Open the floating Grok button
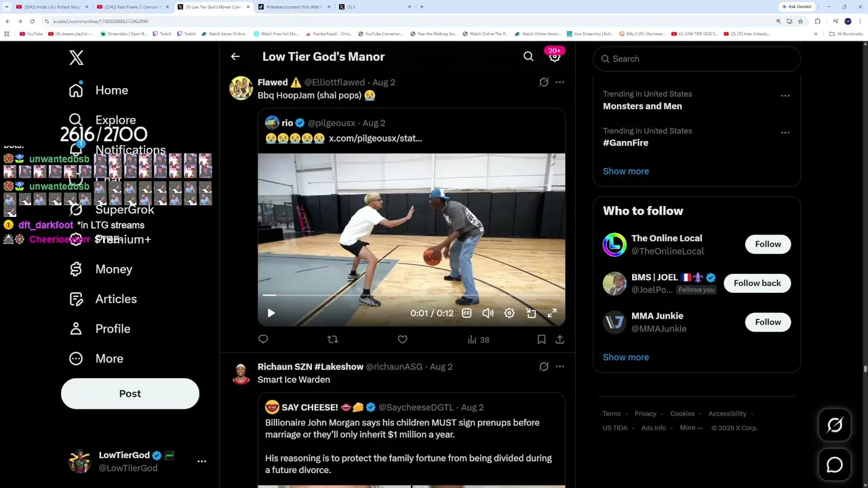Screen dimensions: 868x488 (835, 425)
